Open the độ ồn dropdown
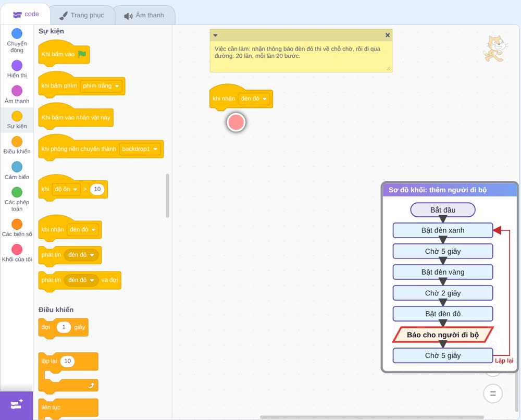The image size is (521, 420). tap(66, 189)
